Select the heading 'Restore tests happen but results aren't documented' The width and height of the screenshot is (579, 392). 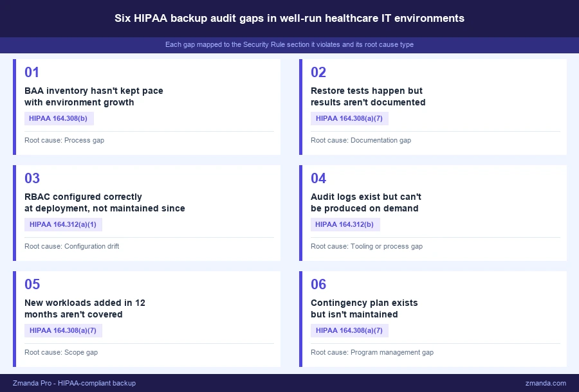[368, 96]
